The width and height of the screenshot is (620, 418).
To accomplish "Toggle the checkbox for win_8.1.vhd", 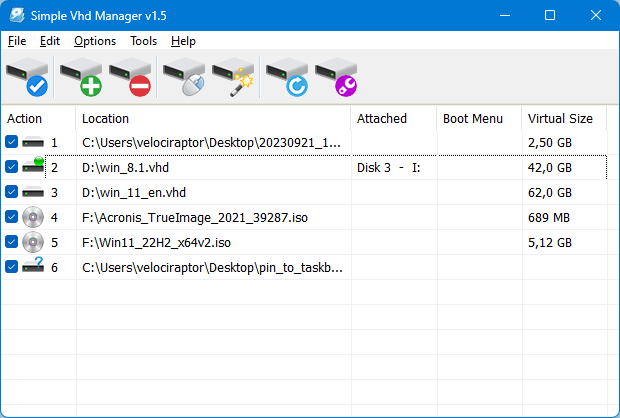I will [x=11, y=168].
